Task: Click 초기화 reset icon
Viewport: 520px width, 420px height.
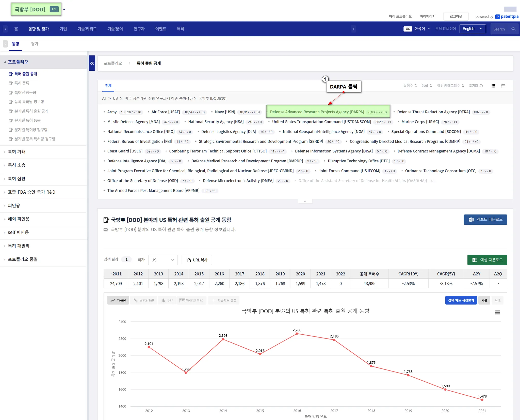Action: [481, 86]
